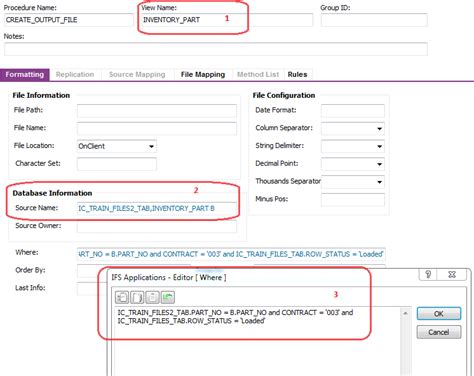
Task: Click the Source Name field
Action: 157,208
